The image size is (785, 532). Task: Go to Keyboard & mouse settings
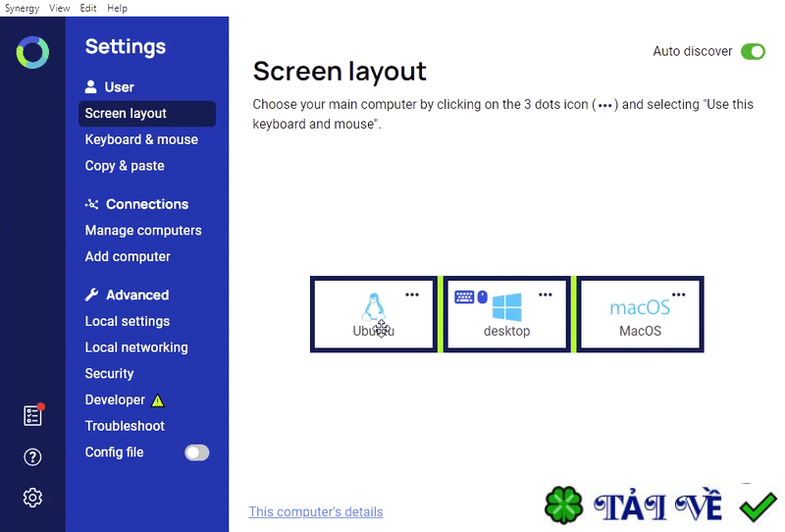[141, 139]
